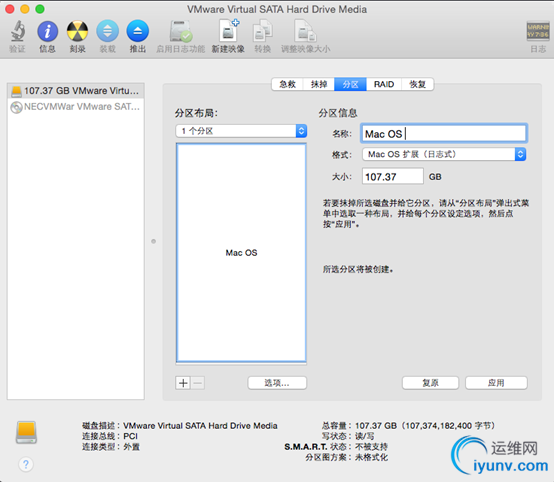Screen dimensions: 554x482
Task: Switch to the Restore (恢复) tab
Action: [x=418, y=84]
